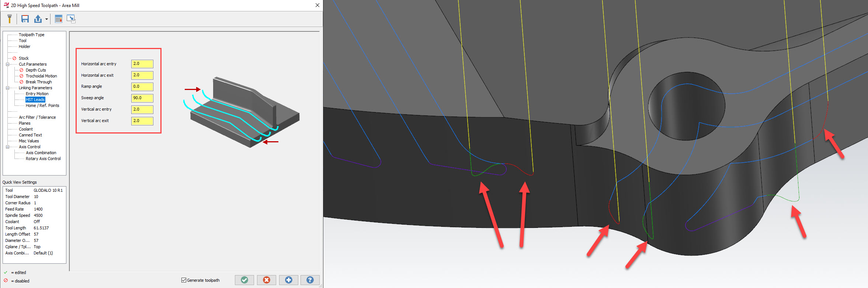
Task: Click the hide dialog arrow icon
Action: tap(71, 19)
